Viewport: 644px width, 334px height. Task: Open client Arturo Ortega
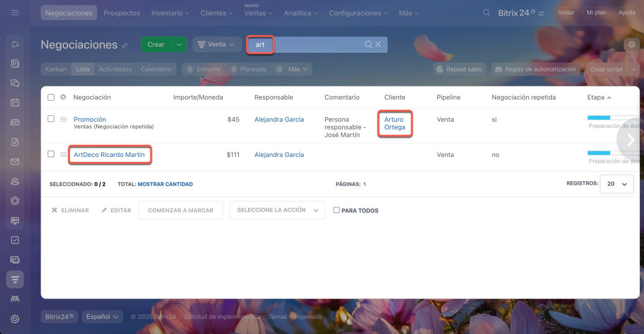point(395,123)
